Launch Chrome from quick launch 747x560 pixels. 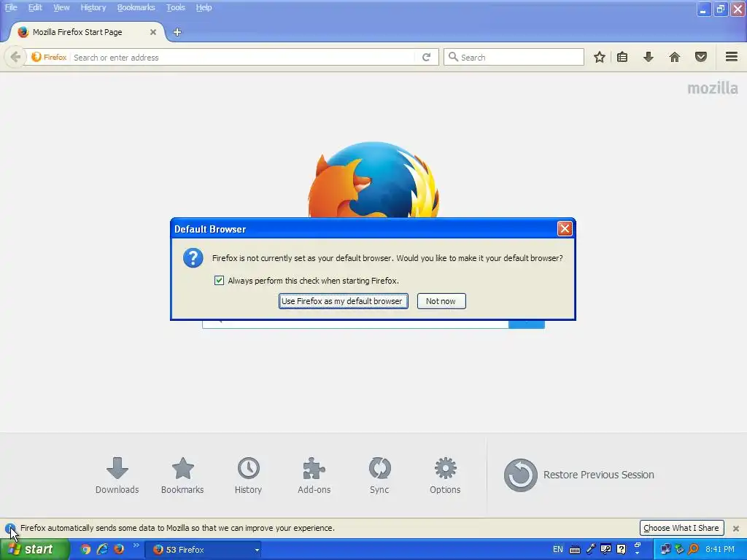85,550
